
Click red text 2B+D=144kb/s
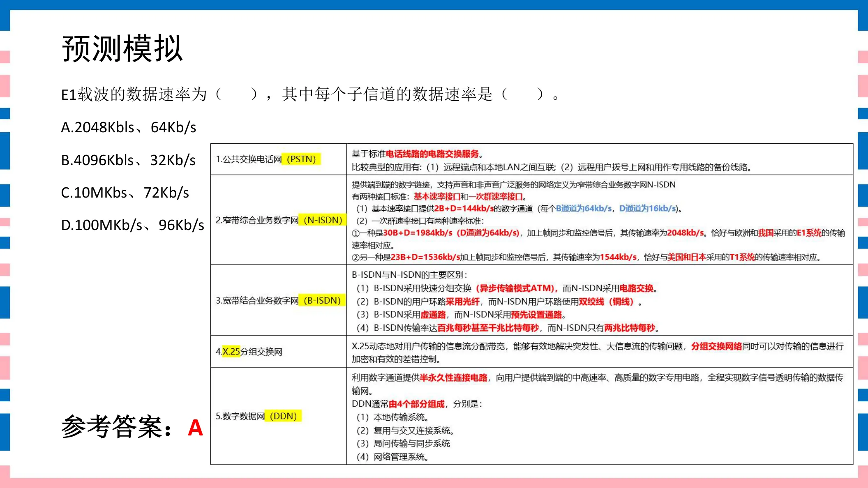(x=464, y=209)
